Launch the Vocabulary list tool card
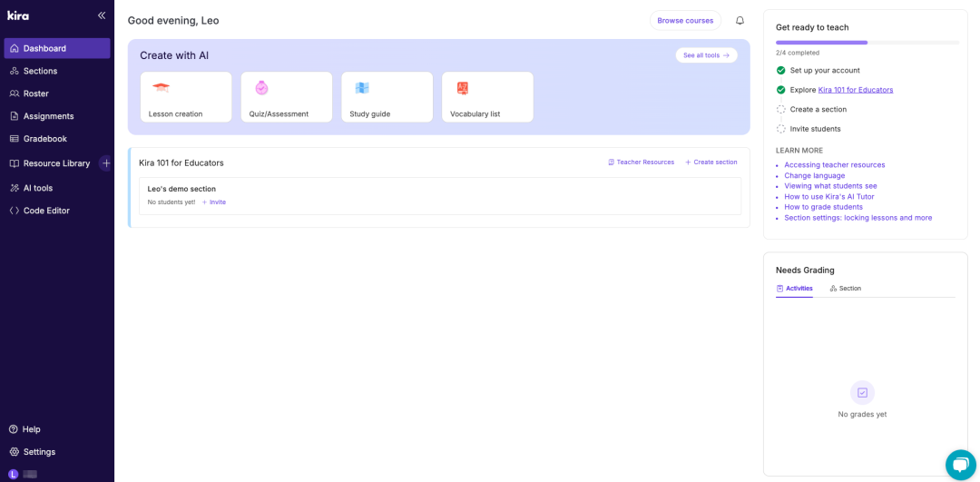 [487, 97]
